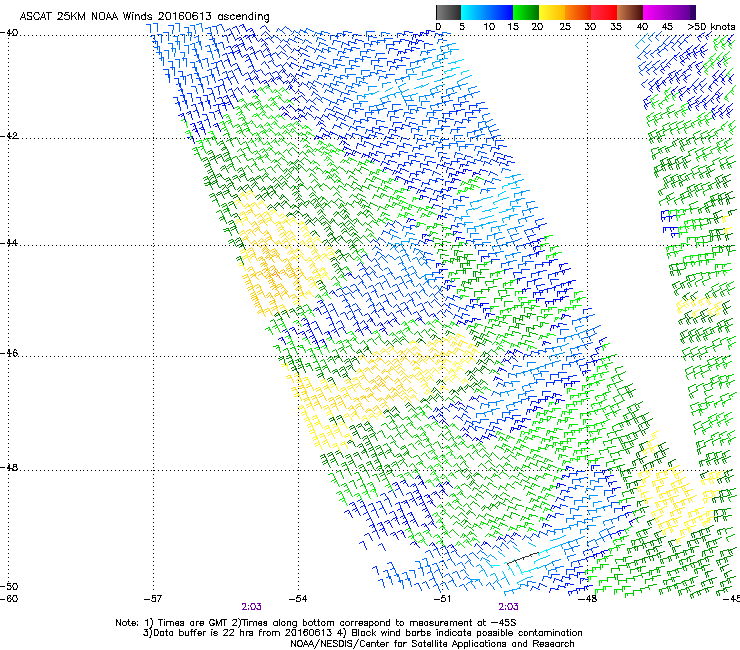The image size is (740, 650).
Task: Select the "-46" latitude axis label
Action: pos(9,354)
